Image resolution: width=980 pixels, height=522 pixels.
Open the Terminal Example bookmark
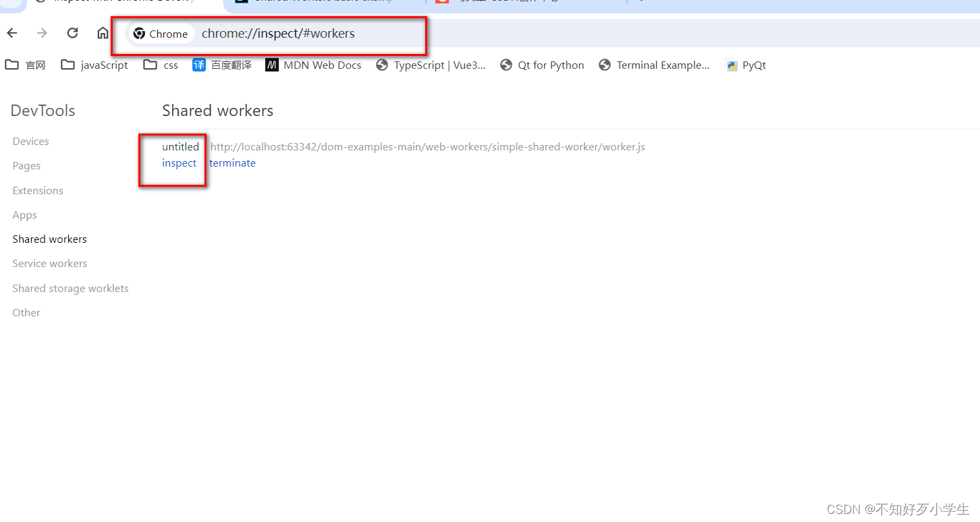click(x=653, y=65)
